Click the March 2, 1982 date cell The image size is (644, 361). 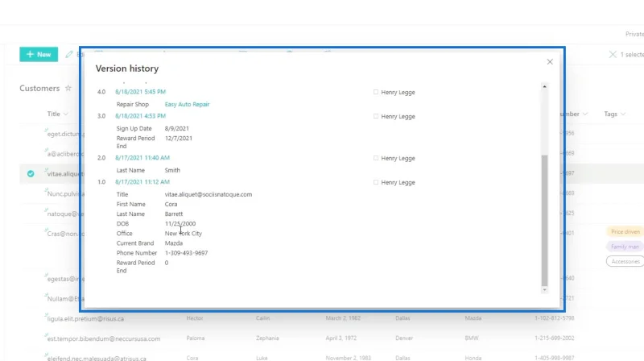(343, 318)
